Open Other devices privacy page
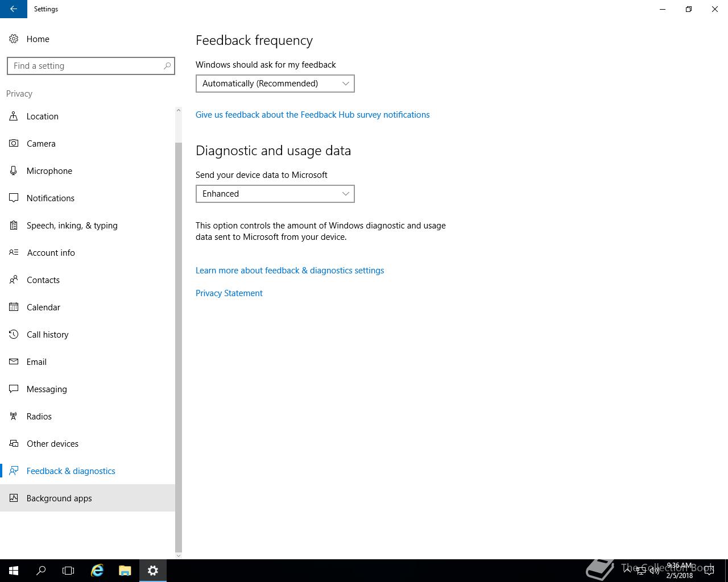 pyautogui.click(x=88, y=443)
